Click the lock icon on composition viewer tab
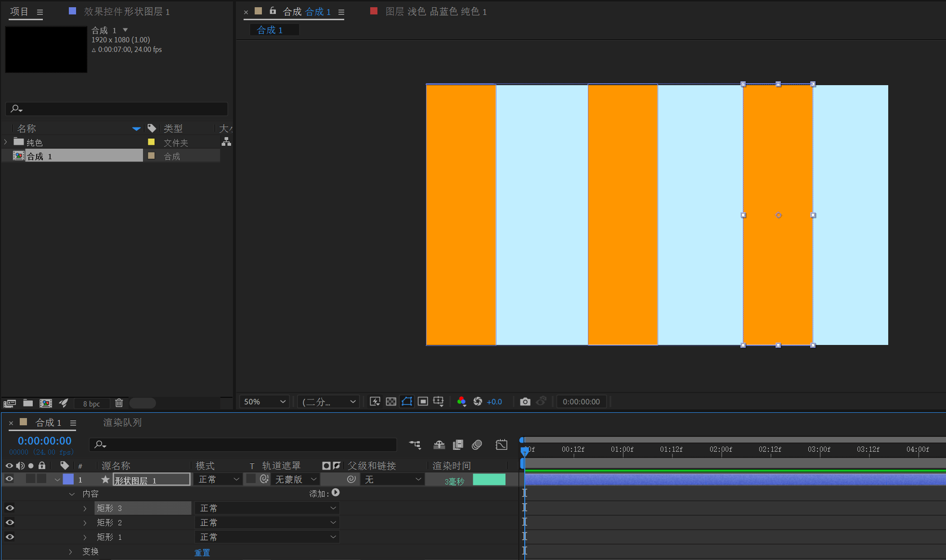The width and height of the screenshot is (946, 560). [x=272, y=11]
